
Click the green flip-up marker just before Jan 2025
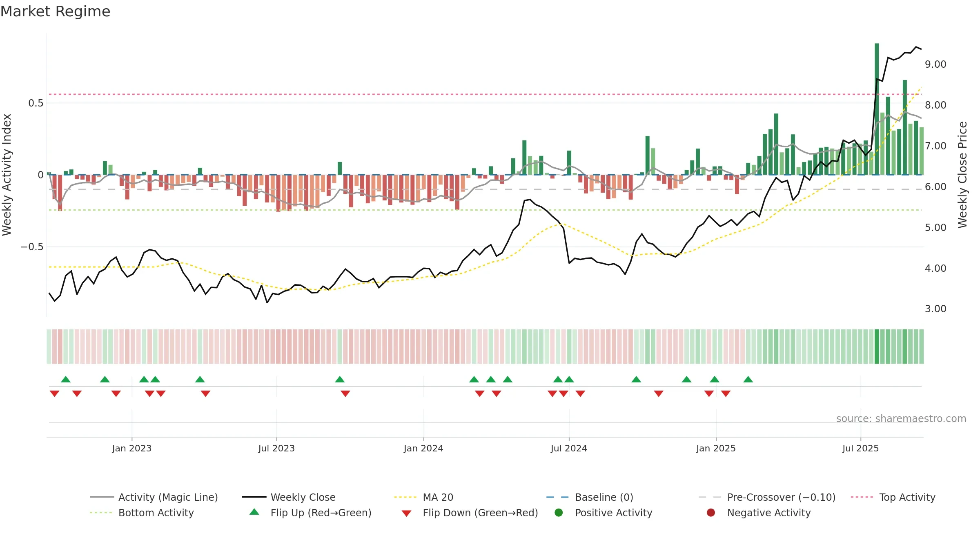tap(715, 380)
